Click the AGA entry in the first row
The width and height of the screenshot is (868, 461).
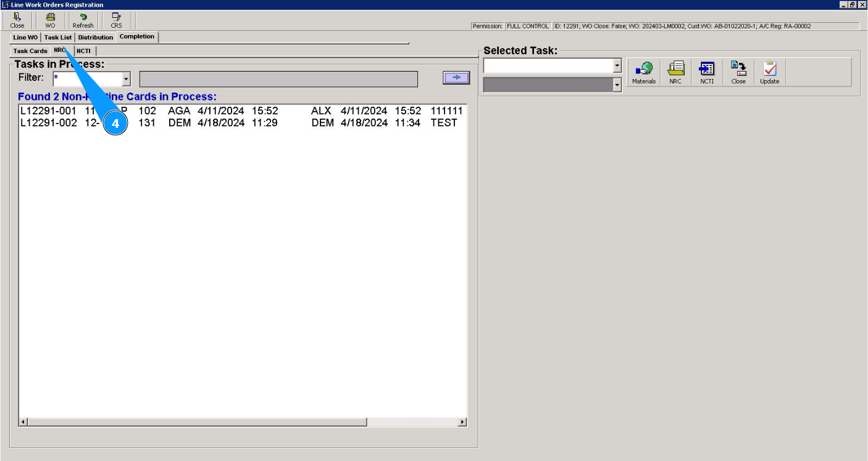179,111
